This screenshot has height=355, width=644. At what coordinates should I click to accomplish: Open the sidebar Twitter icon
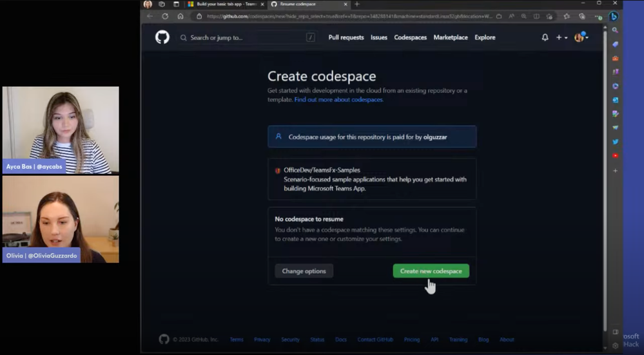click(x=615, y=142)
